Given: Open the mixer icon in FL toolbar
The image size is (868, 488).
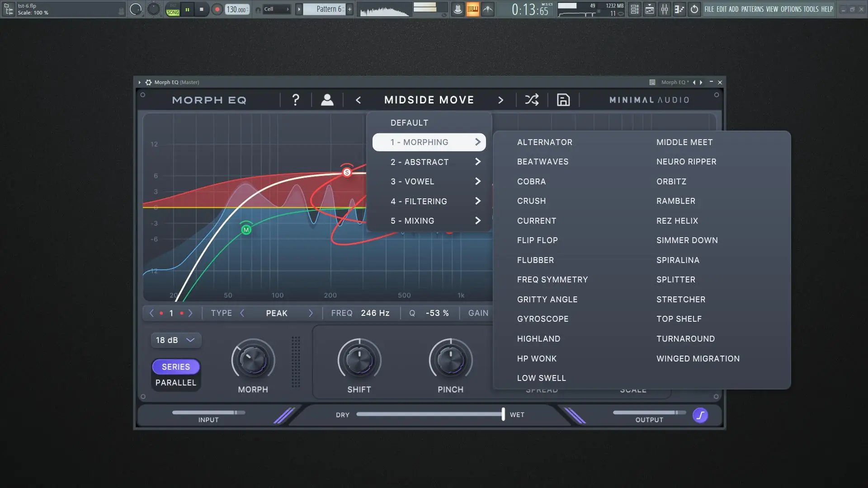Looking at the screenshot, I should 664,9.
